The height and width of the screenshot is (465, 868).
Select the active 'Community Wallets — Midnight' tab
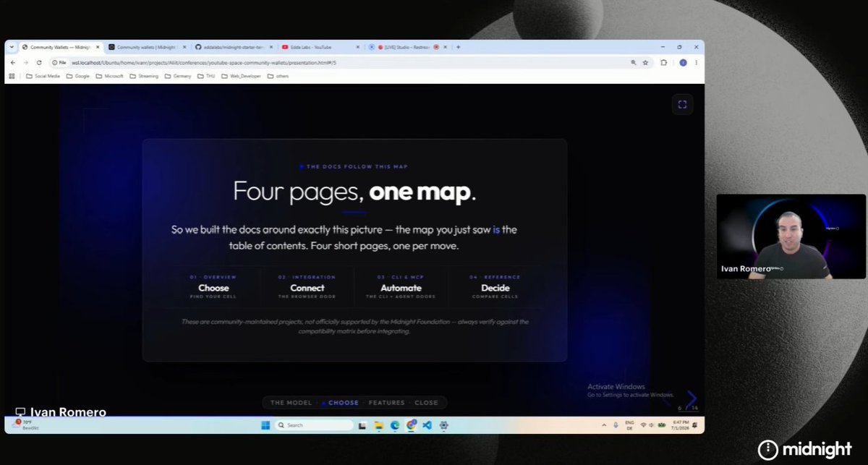61,47
